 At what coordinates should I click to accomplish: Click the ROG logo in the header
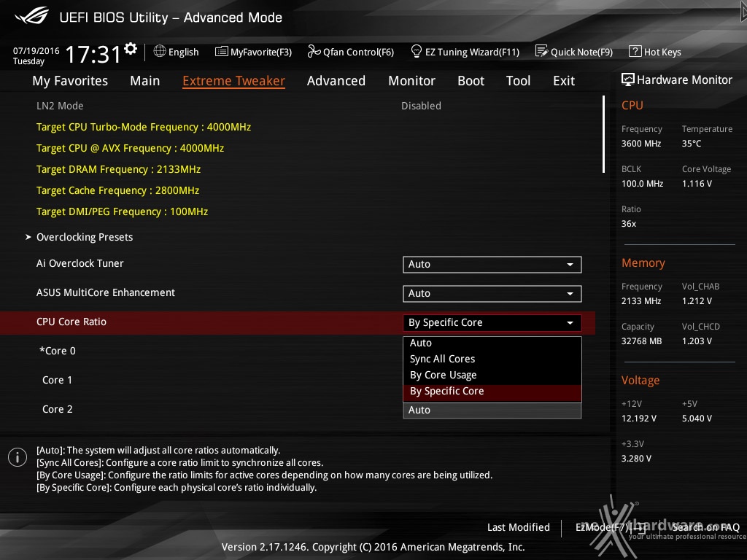pyautogui.click(x=31, y=16)
